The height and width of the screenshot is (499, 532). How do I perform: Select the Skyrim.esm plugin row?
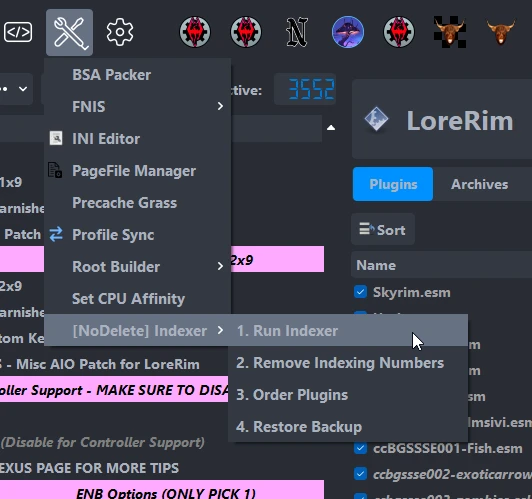pos(441,292)
